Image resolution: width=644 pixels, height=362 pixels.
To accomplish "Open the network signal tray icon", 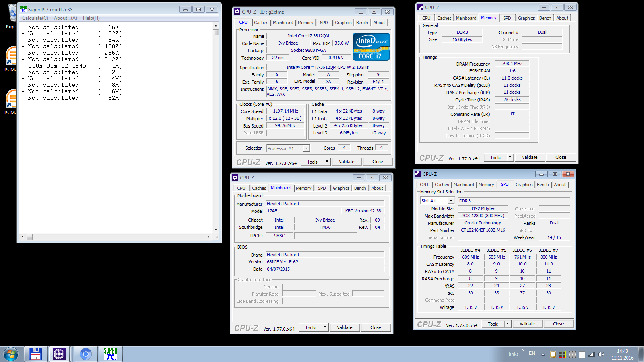I will 592,354.
